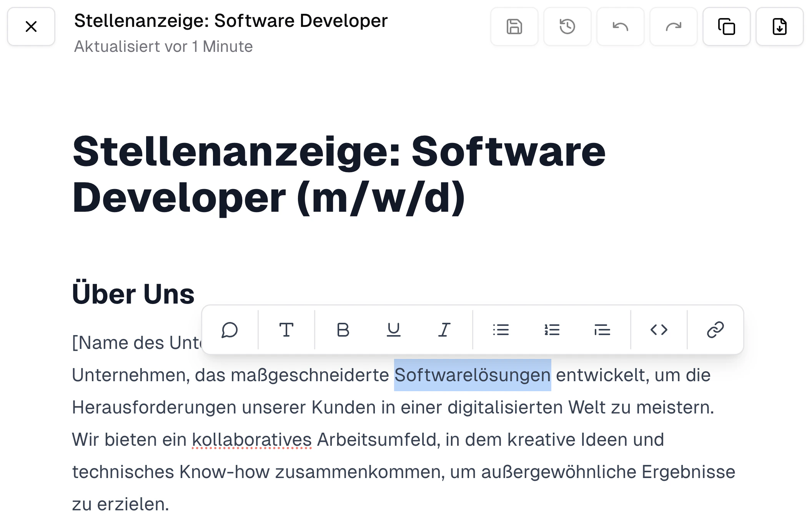
Task: Apply the indented list format
Action: pyautogui.click(x=602, y=330)
